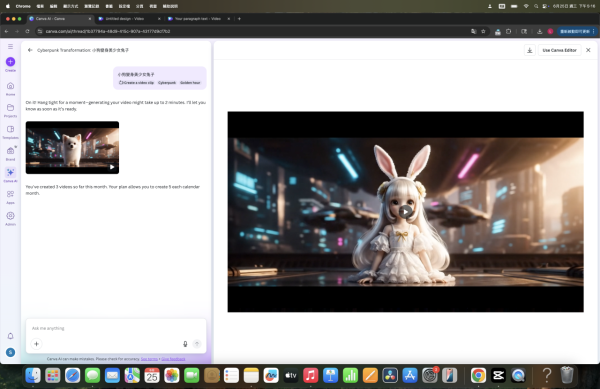
Task: Open Music app from the Dock
Action: tap(310, 375)
